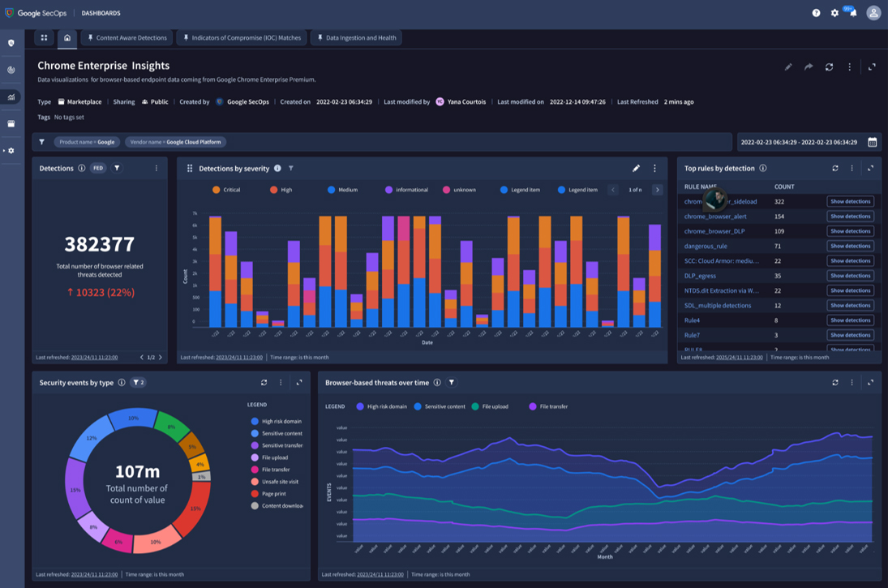The width and height of the screenshot is (888, 588).
Task: Share the dashboard with the arrow icon
Action: pyautogui.click(x=809, y=67)
